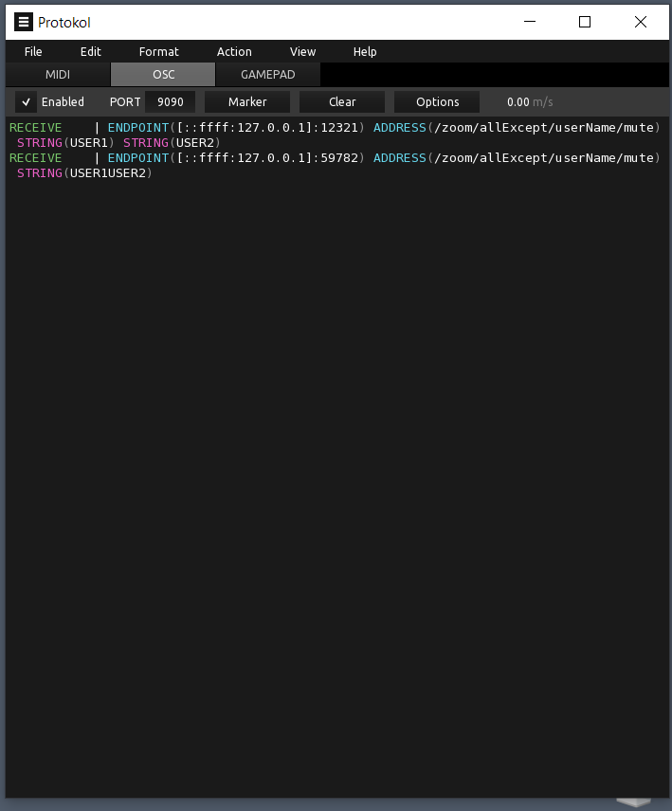The height and width of the screenshot is (811, 672).
Task: Click the port number field showing 9090
Action: click(171, 102)
